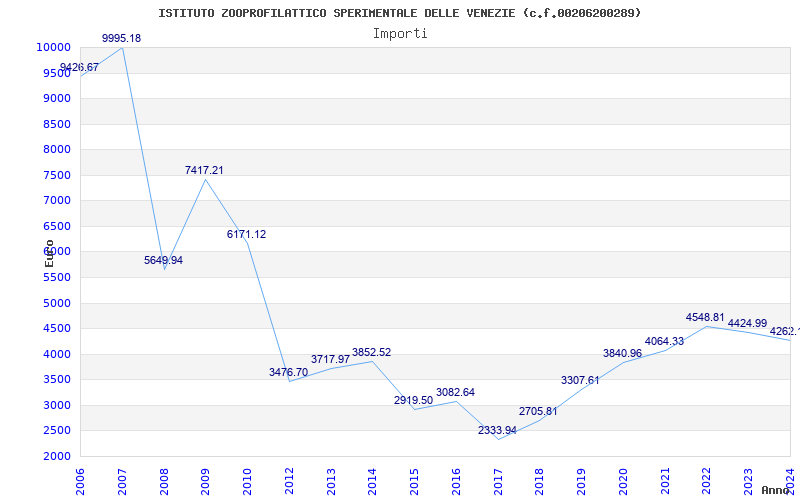
Task: Click x-axis year 2015
Action: tap(415, 482)
